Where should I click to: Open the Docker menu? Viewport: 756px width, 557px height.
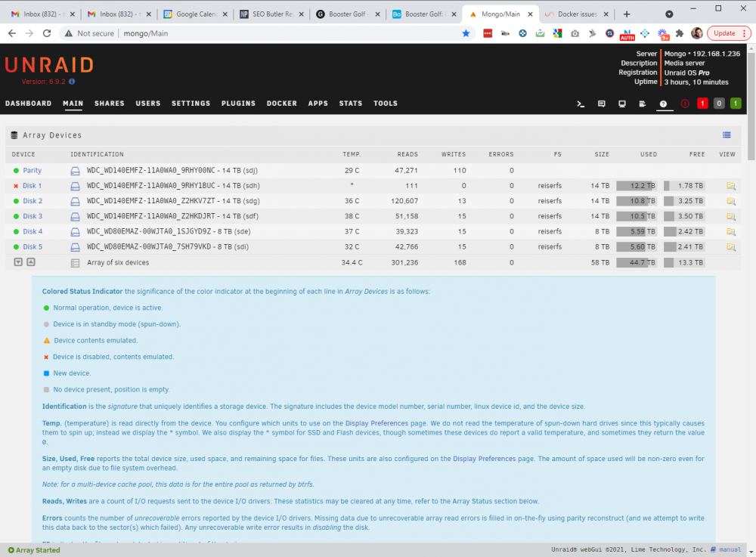pos(282,103)
